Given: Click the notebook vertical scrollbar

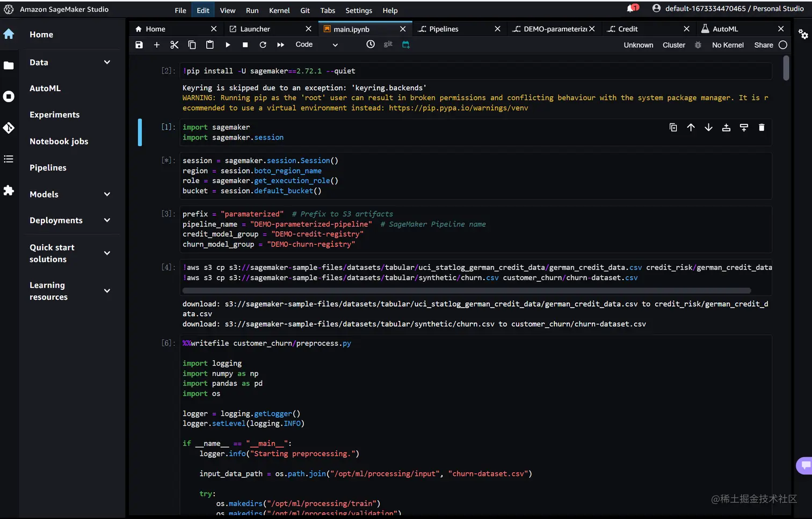Looking at the screenshot, I should (x=786, y=69).
